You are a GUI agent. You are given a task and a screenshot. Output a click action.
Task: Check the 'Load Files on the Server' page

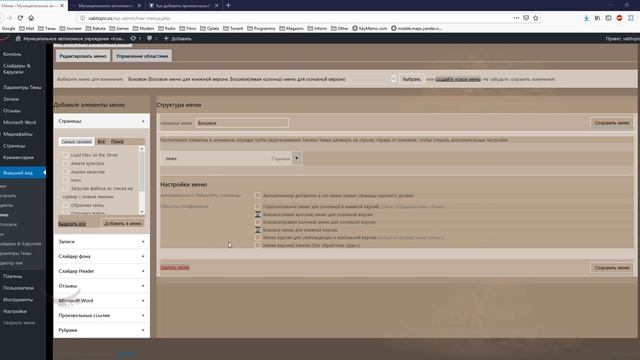click(66, 155)
